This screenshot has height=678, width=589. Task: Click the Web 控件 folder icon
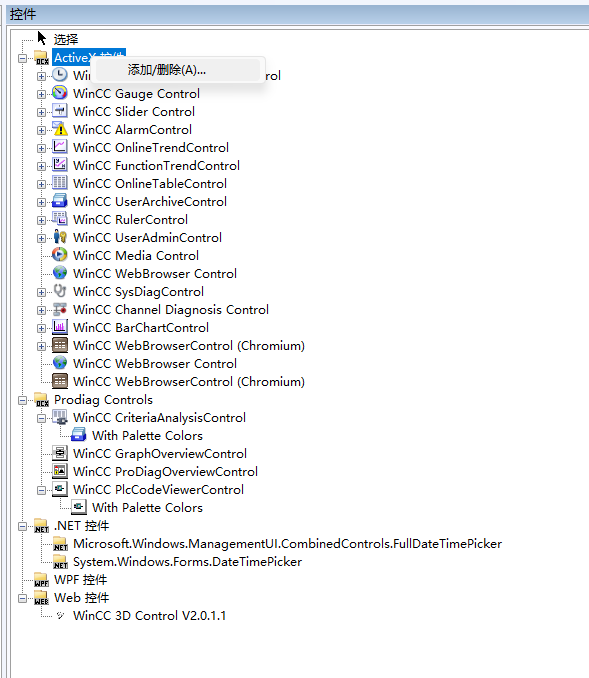[x=41, y=598]
